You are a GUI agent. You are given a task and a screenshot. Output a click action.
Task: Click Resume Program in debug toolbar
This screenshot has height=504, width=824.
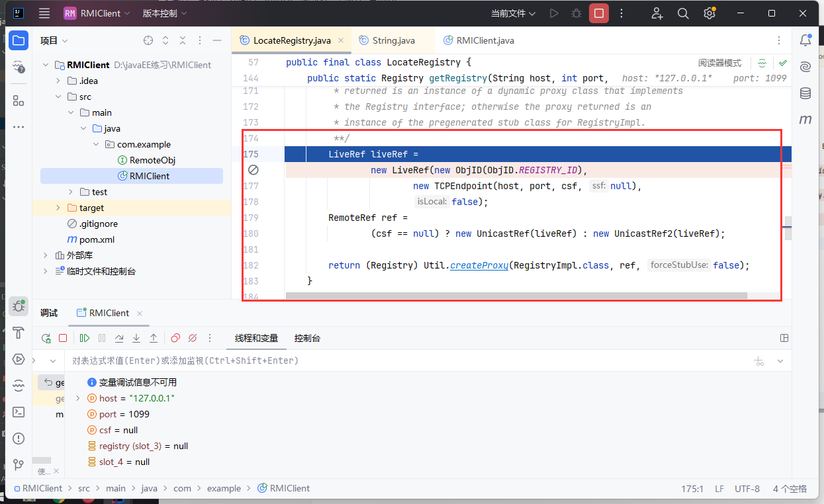pyautogui.click(x=84, y=338)
